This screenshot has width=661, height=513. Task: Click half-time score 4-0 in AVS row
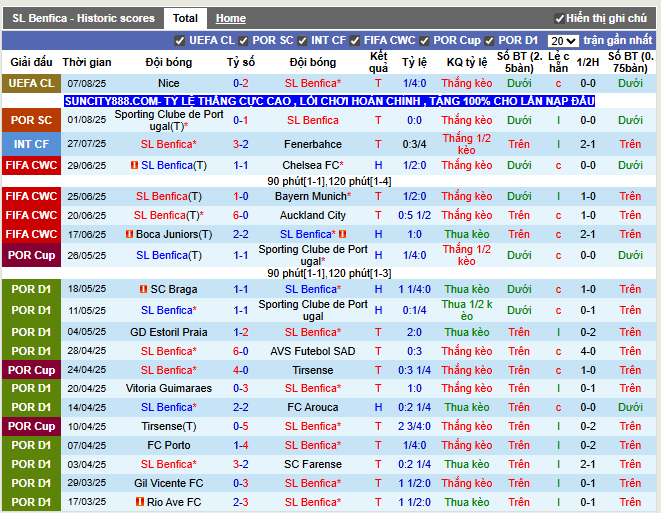point(588,351)
